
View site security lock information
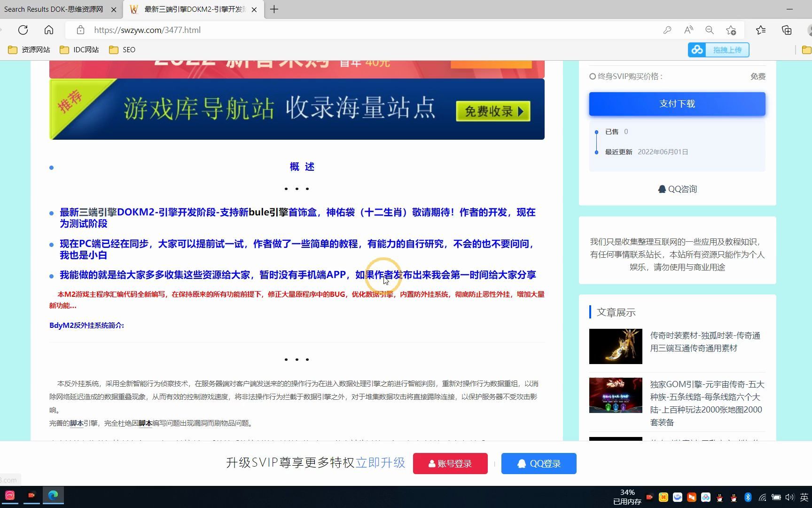[80, 30]
